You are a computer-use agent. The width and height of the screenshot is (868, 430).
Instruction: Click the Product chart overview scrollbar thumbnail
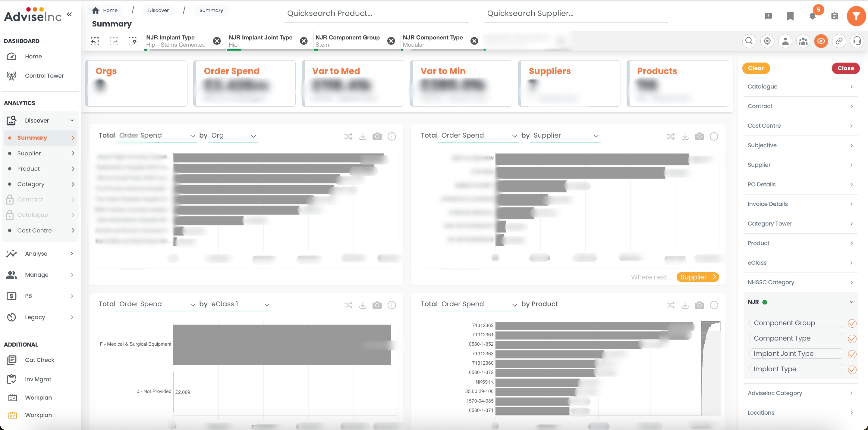pyautogui.click(x=711, y=368)
